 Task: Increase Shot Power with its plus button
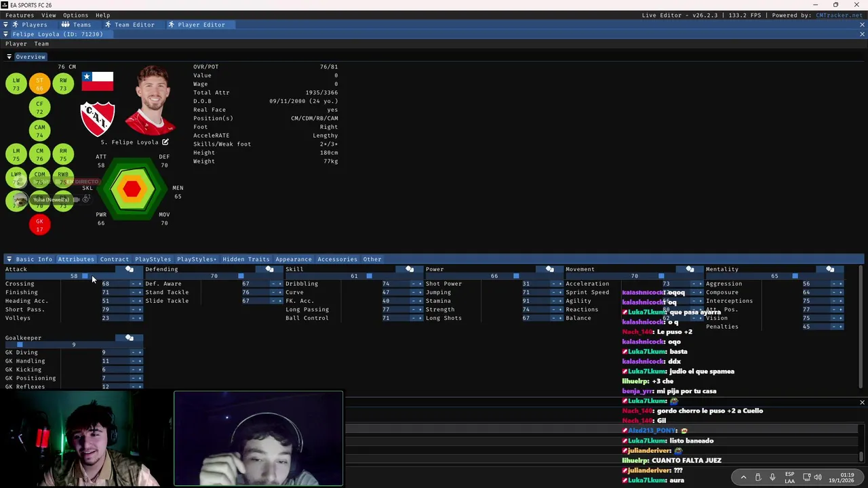560,283
